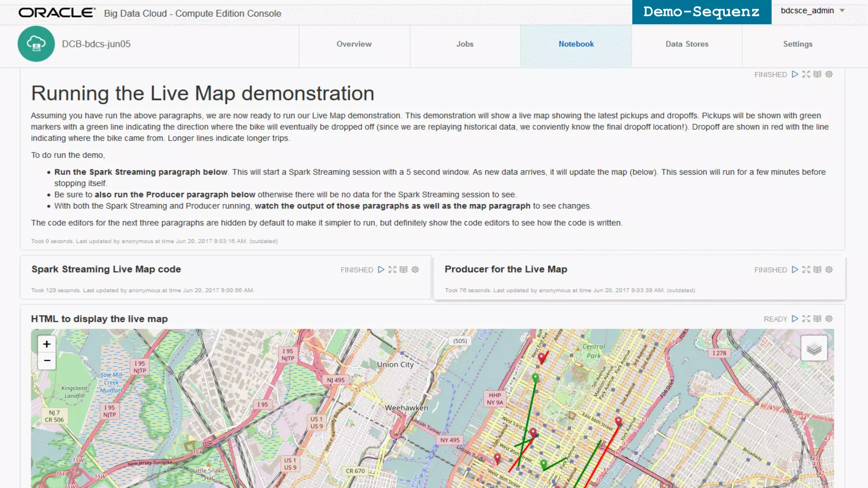
Task: Click the expand-arrows icon on the Running the Live Map paragraph
Action: [806, 75]
